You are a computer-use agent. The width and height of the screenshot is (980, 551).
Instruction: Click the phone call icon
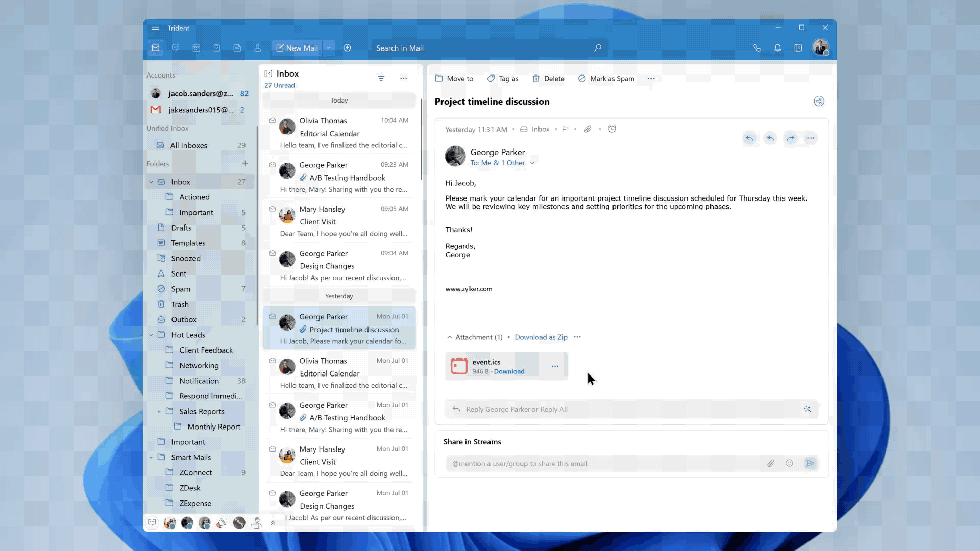point(757,48)
